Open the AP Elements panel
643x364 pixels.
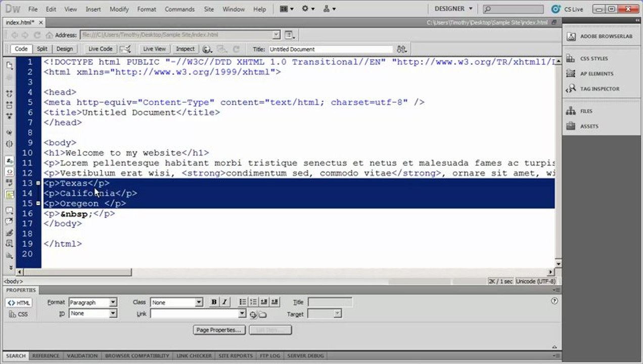590,74
